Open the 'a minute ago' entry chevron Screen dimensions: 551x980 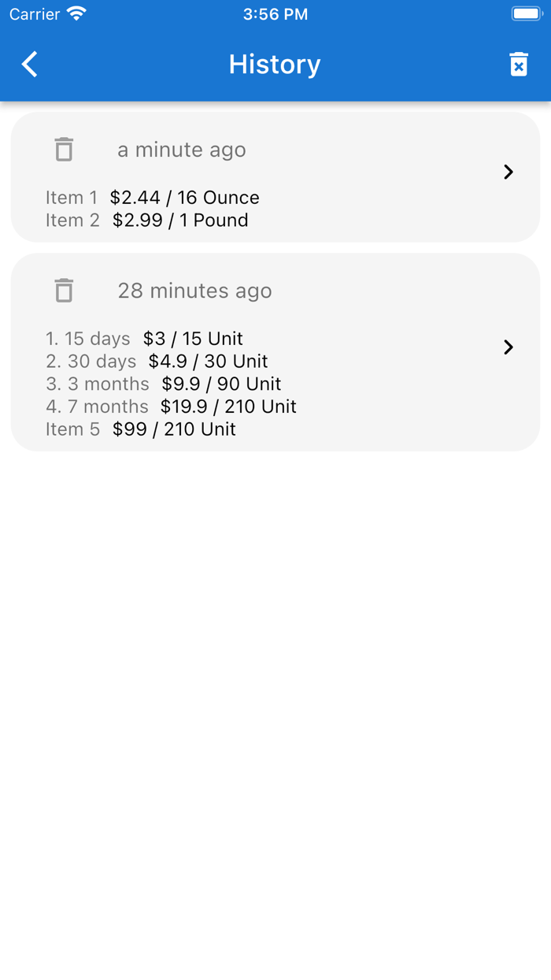tap(508, 172)
